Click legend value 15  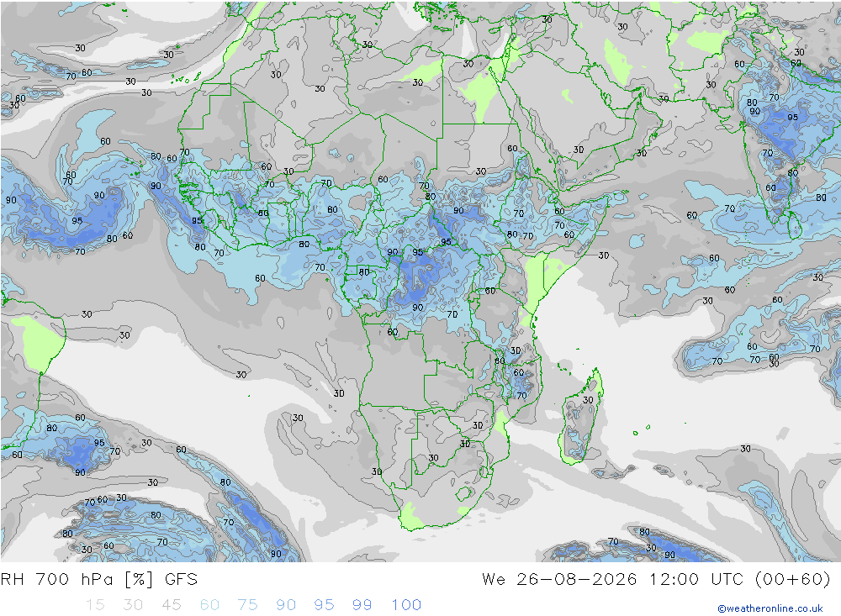click(96, 605)
